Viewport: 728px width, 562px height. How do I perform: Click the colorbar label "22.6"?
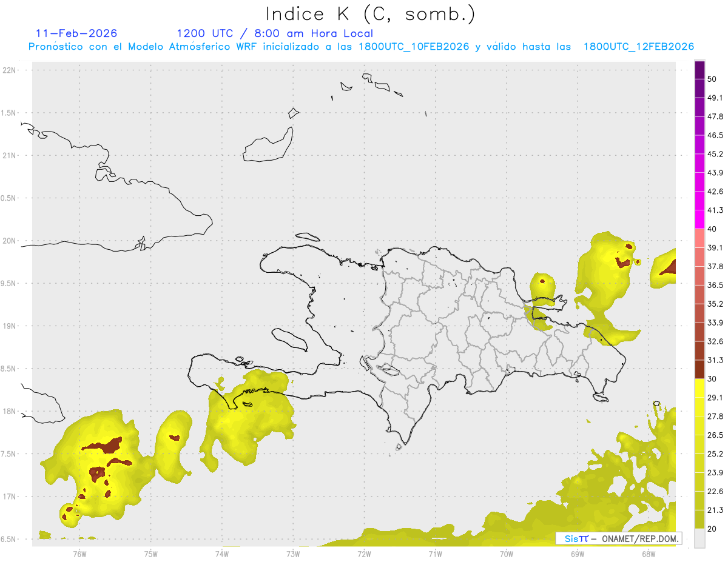pos(715,491)
